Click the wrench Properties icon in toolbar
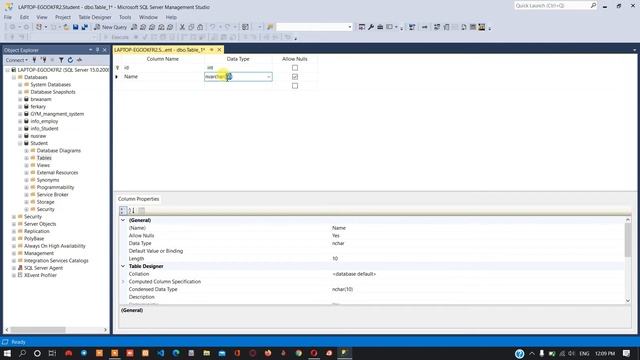640x360 pixels. tap(371, 27)
